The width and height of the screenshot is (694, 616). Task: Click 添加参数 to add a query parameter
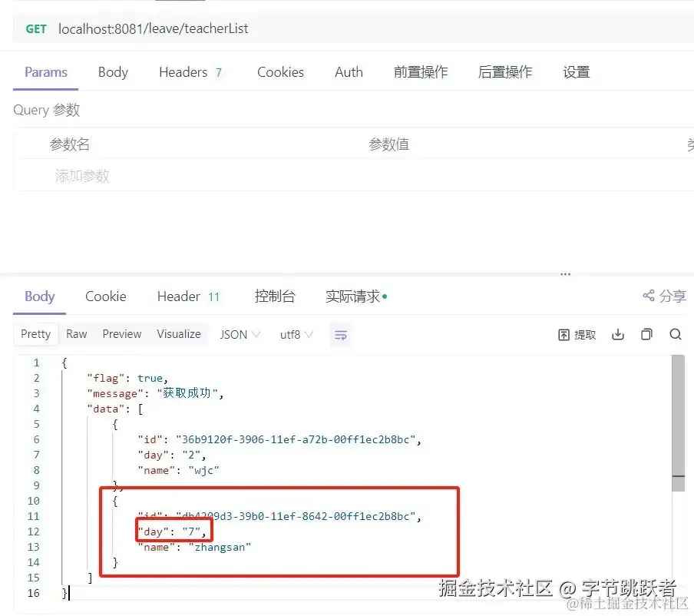coord(81,175)
